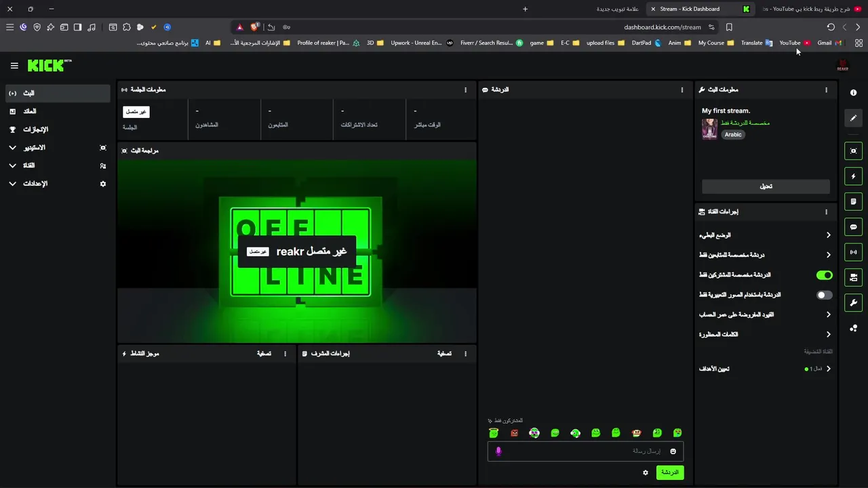Click the stream preview widget icon in sidebar

854,150
